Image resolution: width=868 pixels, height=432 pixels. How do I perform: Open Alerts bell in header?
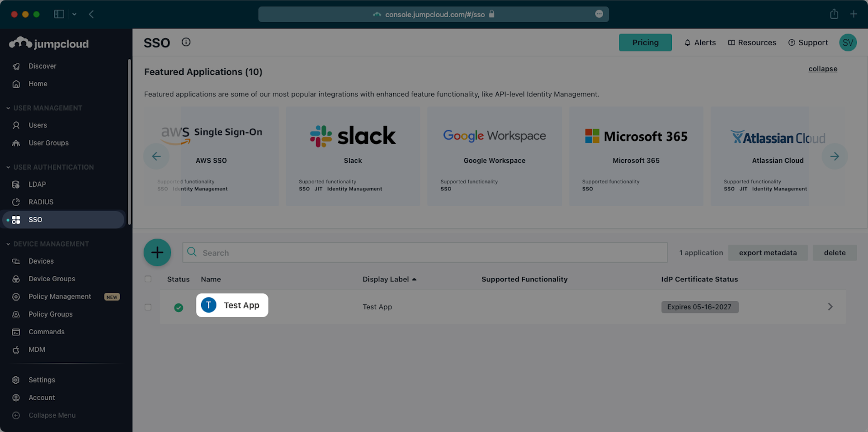(x=700, y=43)
